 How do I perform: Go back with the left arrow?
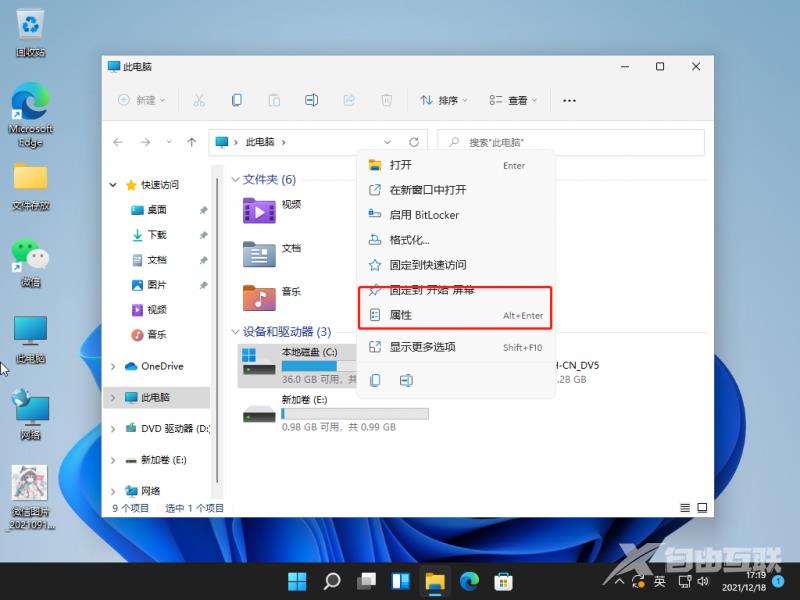pos(118,142)
